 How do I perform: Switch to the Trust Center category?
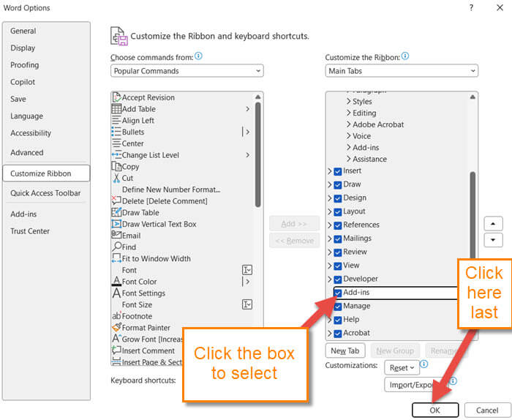pyautogui.click(x=30, y=231)
